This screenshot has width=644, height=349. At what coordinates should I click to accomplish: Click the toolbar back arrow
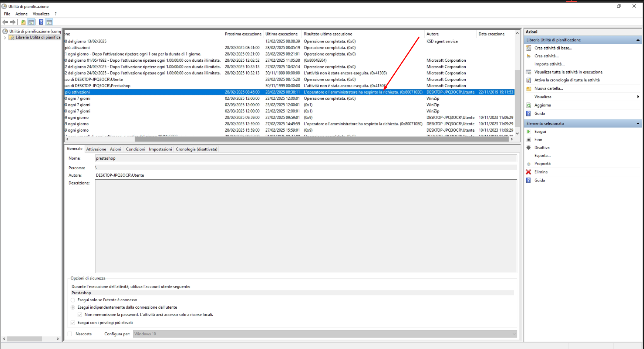click(5, 22)
